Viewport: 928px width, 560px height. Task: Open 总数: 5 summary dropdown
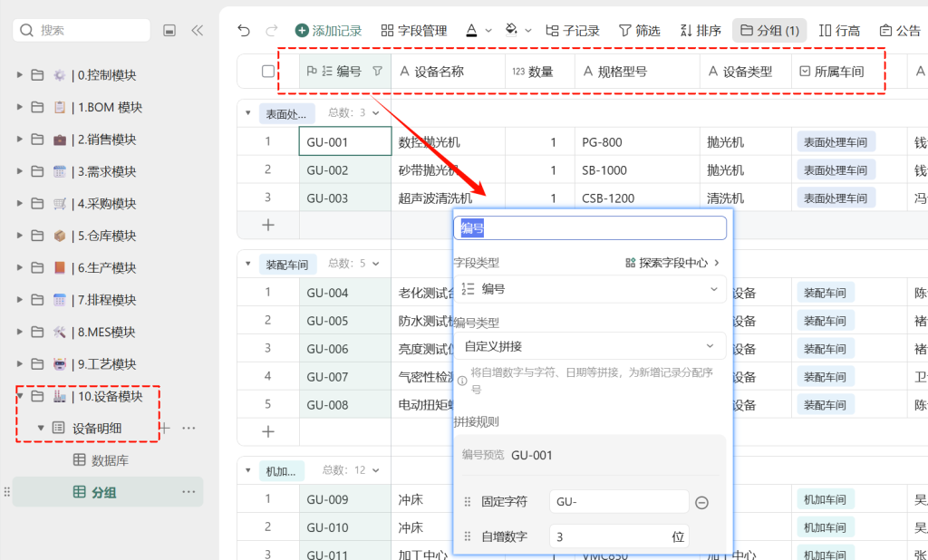pyautogui.click(x=354, y=264)
